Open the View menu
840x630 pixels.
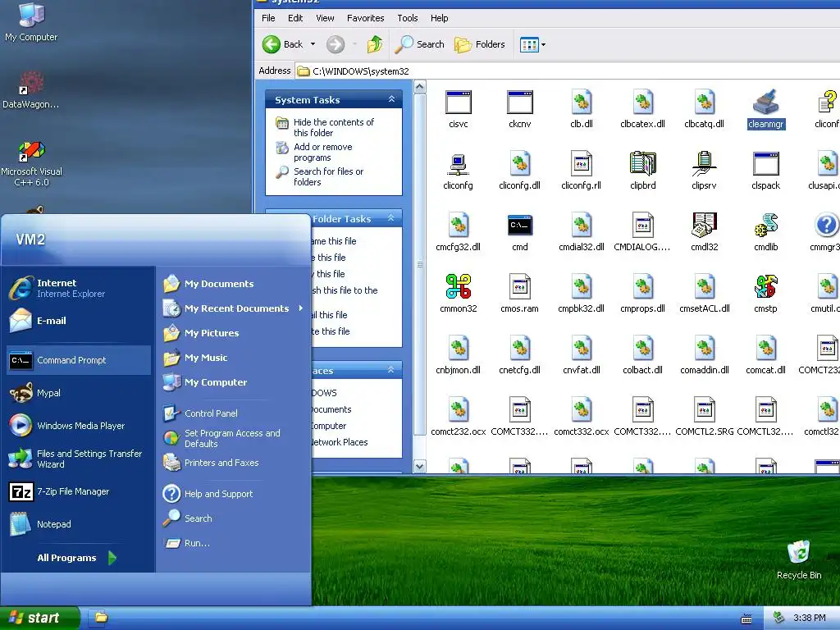(x=325, y=18)
